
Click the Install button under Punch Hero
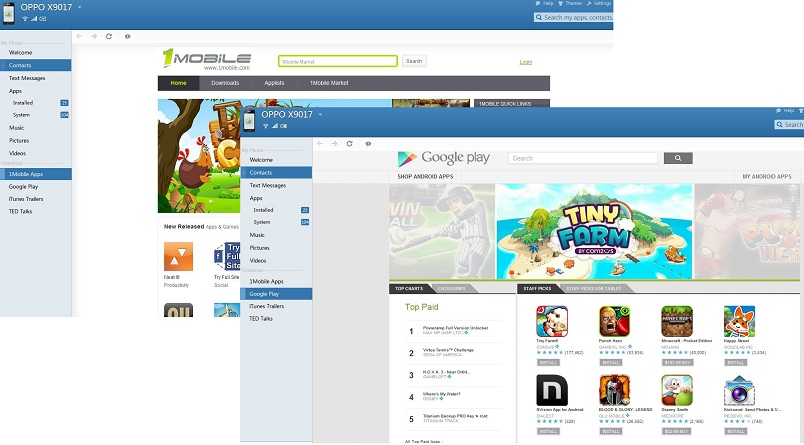click(x=611, y=362)
